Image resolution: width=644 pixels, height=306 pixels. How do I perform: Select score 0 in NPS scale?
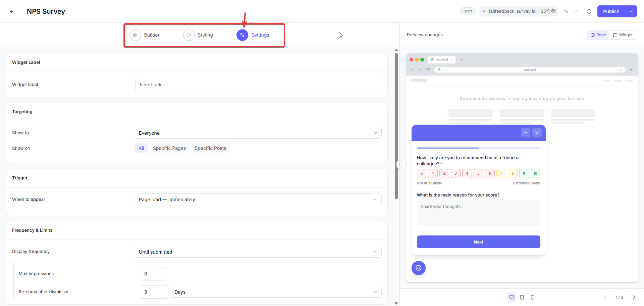(422, 174)
